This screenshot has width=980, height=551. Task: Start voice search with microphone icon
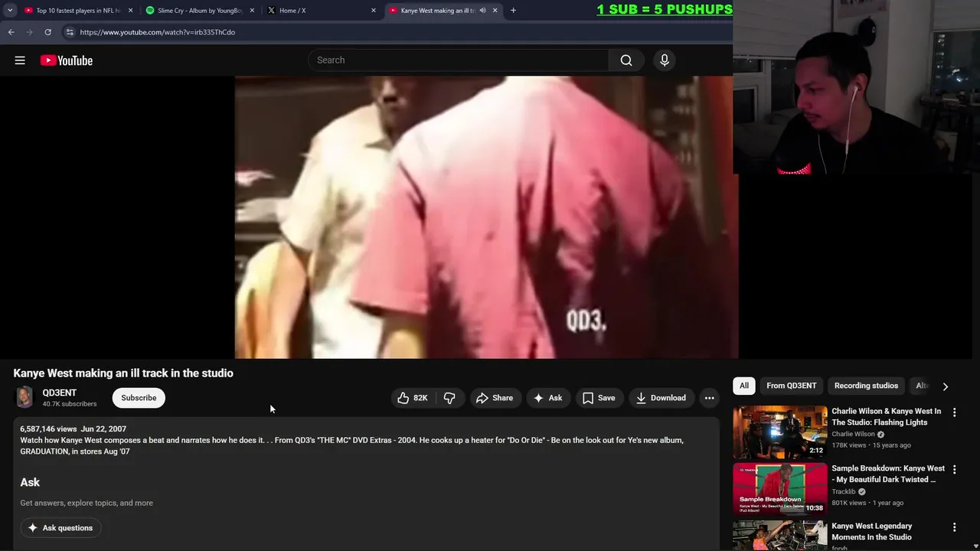tap(665, 60)
